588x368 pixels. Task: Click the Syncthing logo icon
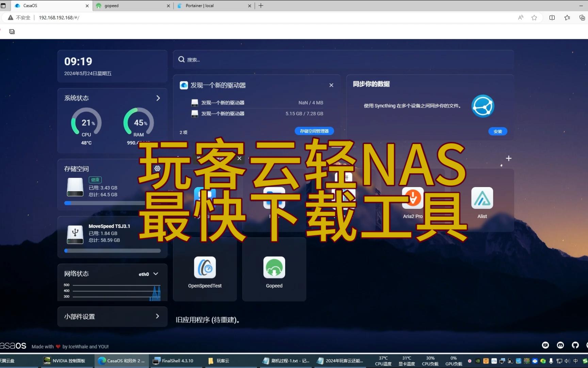click(x=483, y=106)
